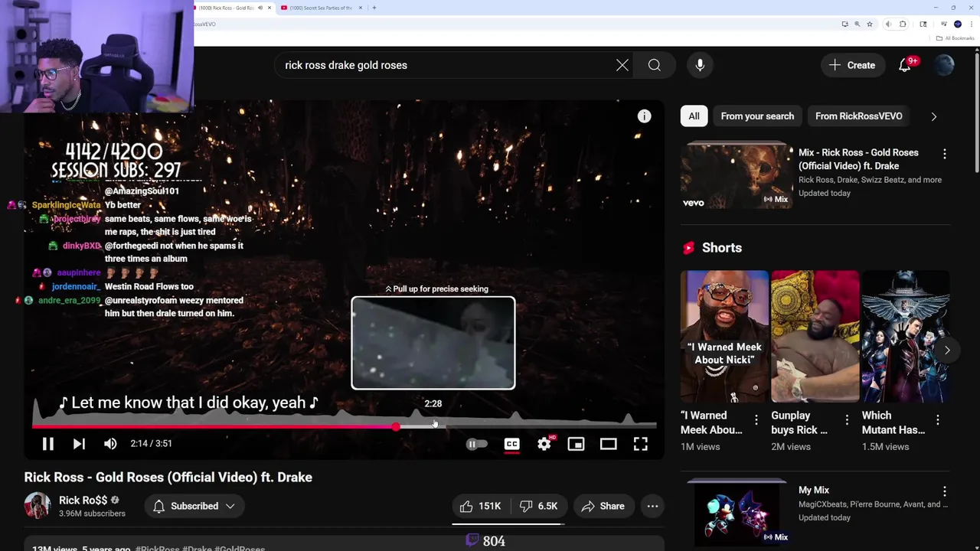Show next Shorts with arrow
This screenshot has width=980, height=551.
point(947,350)
